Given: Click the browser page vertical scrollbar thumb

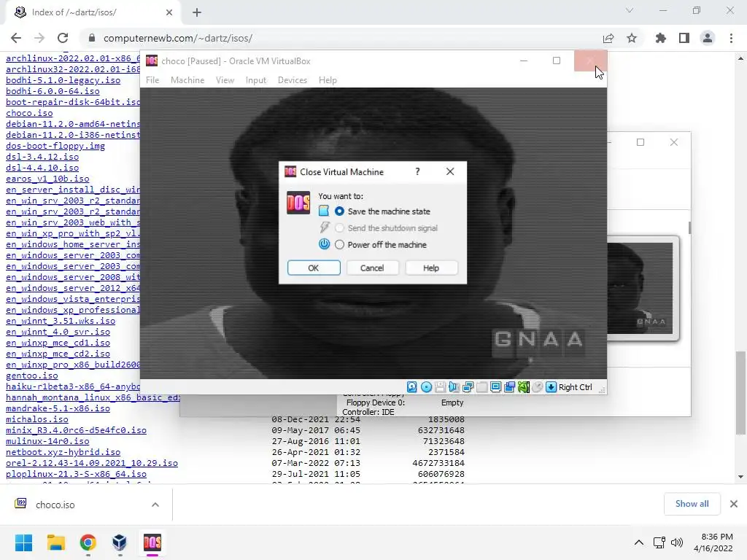Looking at the screenshot, I should (x=740, y=393).
